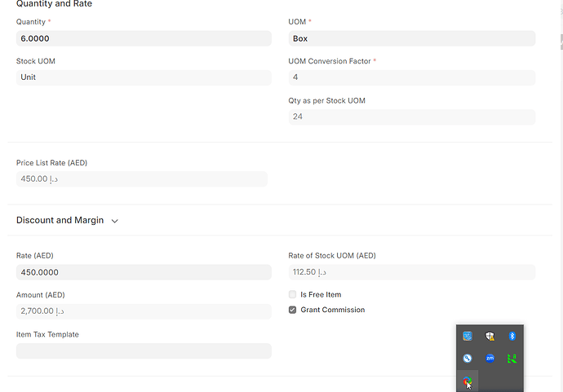563x392 pixels.
Task: Click the UOM Conversion Factor field
Action: (412, 77)
